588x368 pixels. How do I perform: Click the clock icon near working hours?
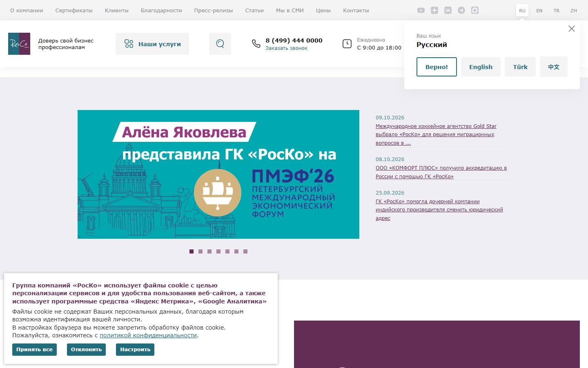coord(347,44)
